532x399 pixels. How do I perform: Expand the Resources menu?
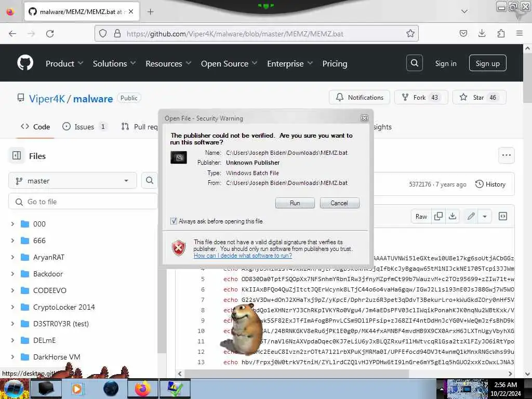pos(168,63)
